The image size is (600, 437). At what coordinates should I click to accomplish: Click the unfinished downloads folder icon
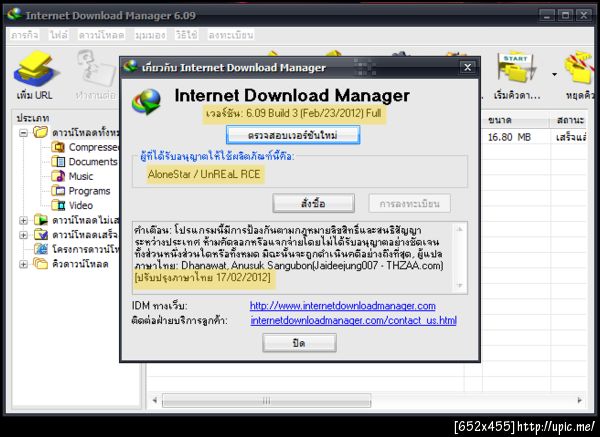(41, 220)
